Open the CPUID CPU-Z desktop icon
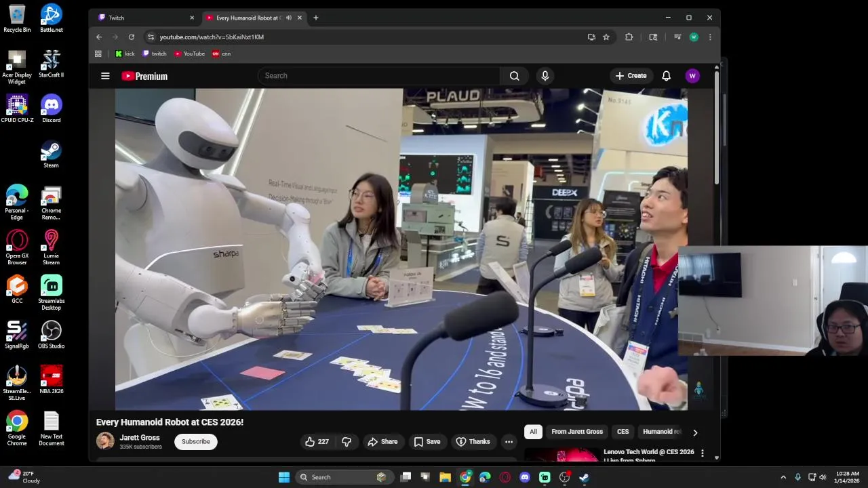Image resolution: width=868 pixels, height=488 pixels. pyautogui.click(x=17, y=109)
